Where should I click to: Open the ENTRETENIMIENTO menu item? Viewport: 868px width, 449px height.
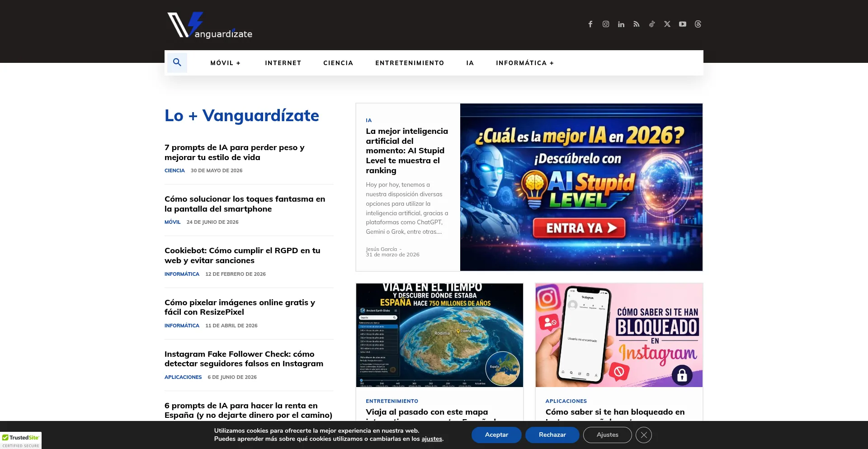[x=410, y=63]
